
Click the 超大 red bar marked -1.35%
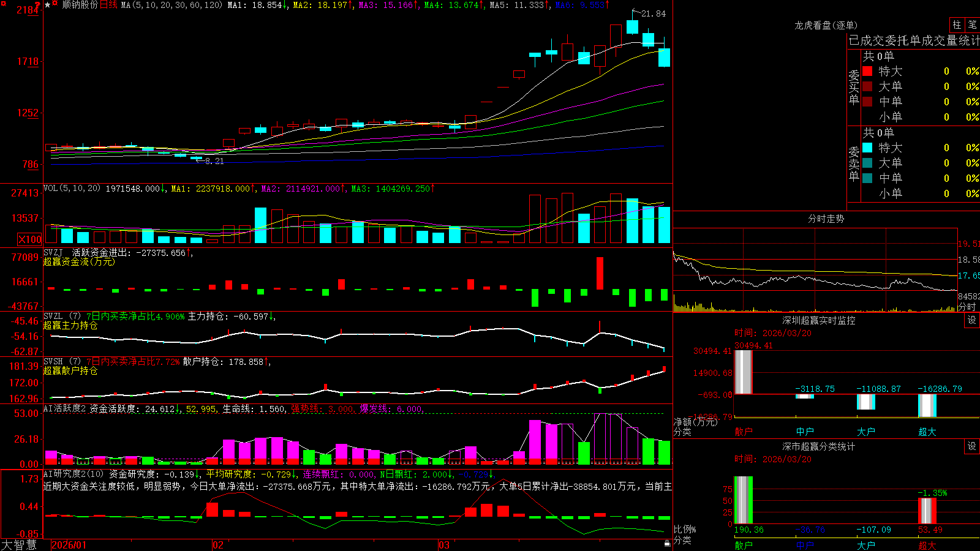[927, 511]
